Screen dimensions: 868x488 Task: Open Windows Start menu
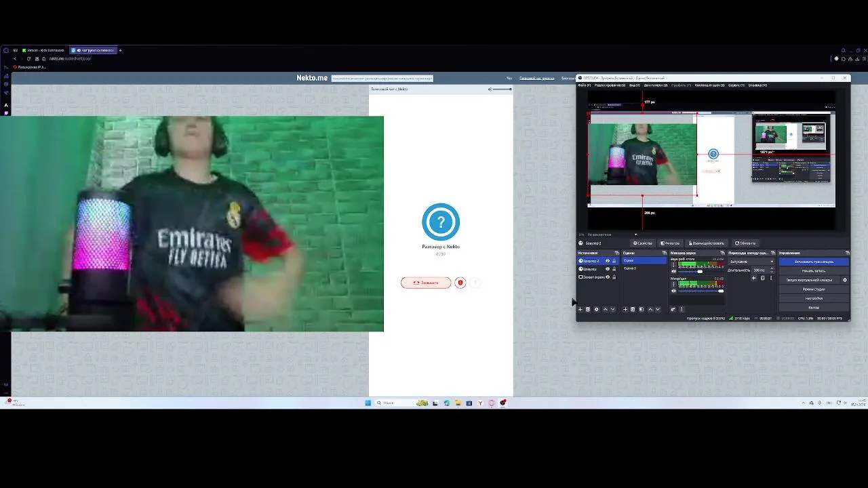(368, 403)
